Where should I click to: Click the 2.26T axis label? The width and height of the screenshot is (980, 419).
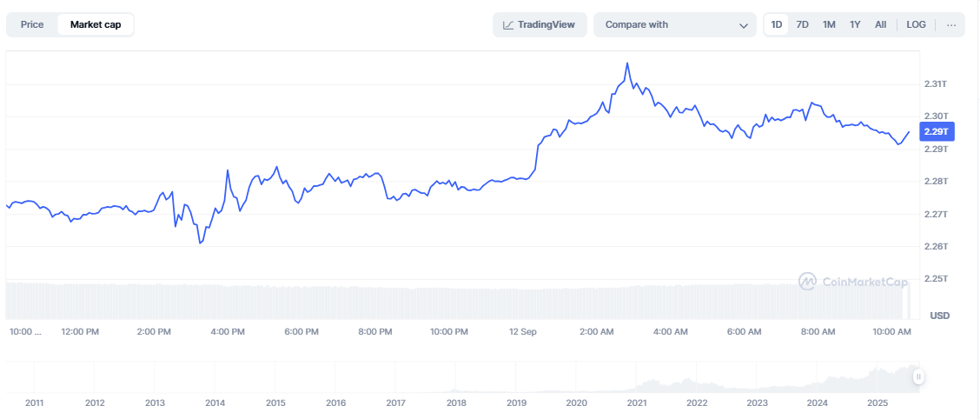click(x=937, y=246)
